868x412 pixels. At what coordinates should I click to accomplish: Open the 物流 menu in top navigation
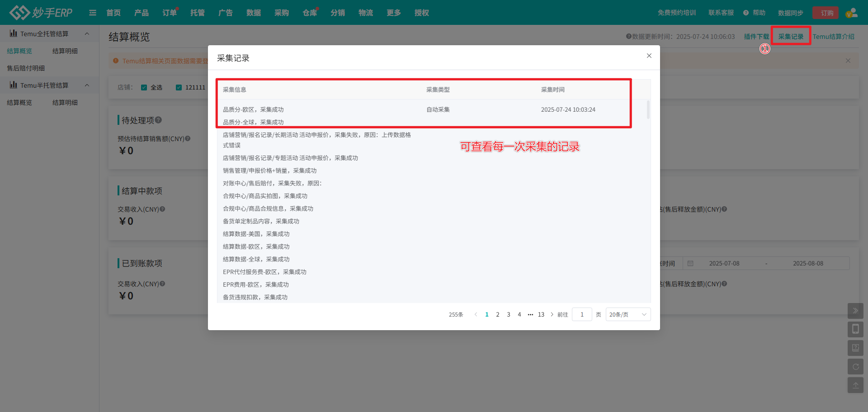point(365,13)
